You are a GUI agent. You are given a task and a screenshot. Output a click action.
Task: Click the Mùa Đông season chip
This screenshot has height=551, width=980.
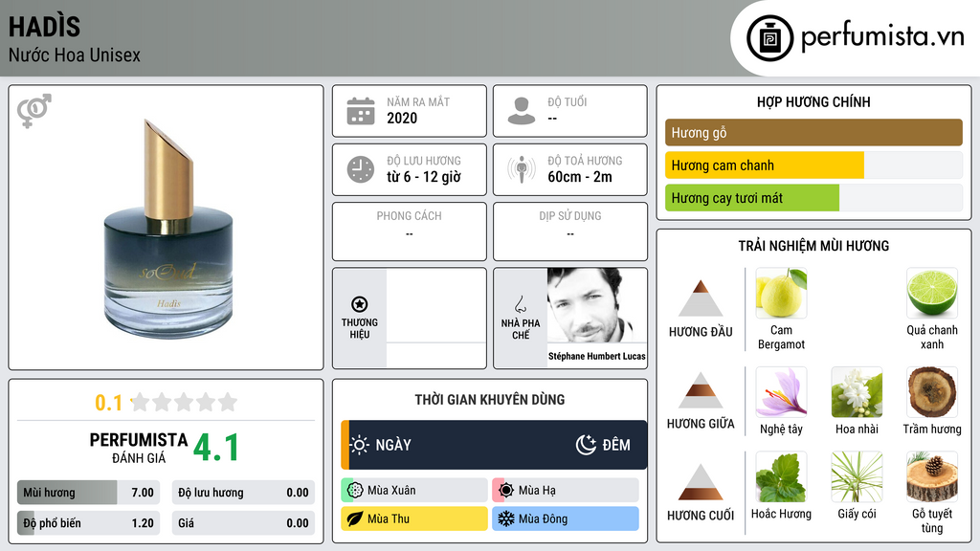coord(566,518)
